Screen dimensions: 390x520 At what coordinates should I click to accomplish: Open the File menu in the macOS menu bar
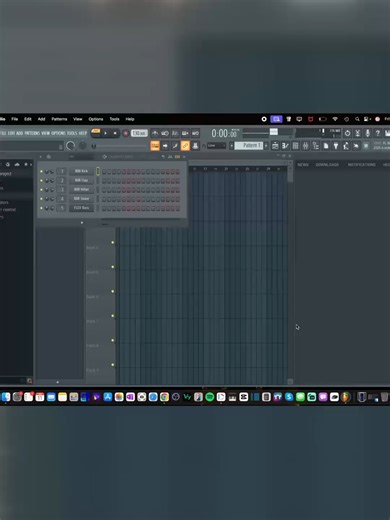[15, 119]
